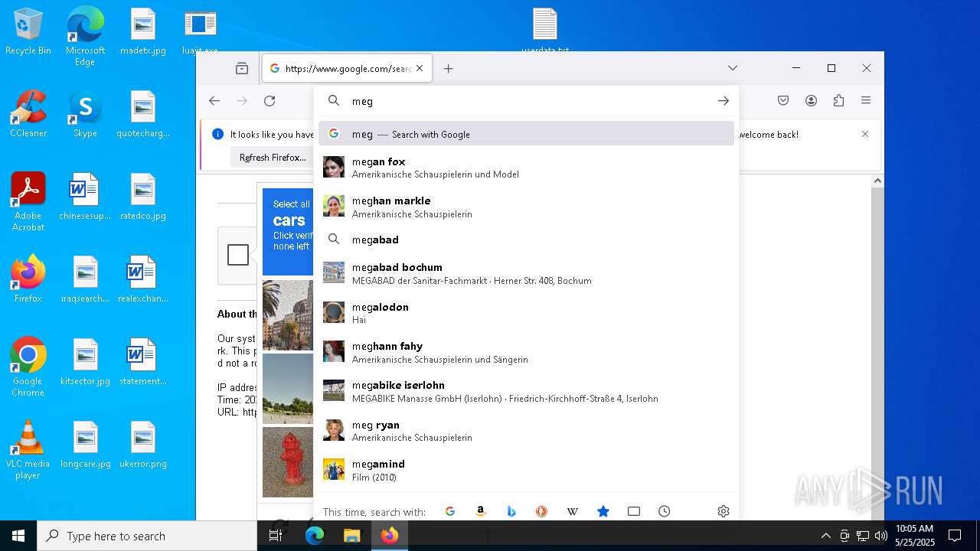Search this time with Amazon icon
Viewport: 980px width, 551px height.
pyautogui.click(x=481, y=511)
